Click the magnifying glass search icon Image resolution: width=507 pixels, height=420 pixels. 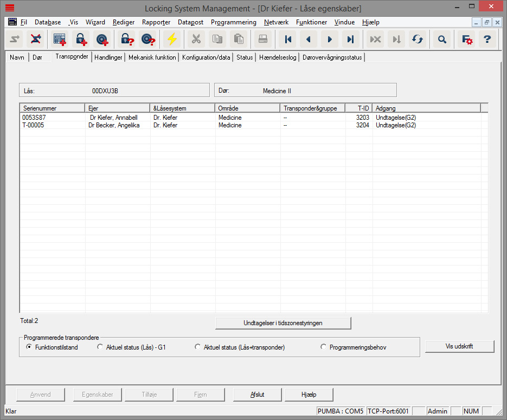click(x=442, y=39)
